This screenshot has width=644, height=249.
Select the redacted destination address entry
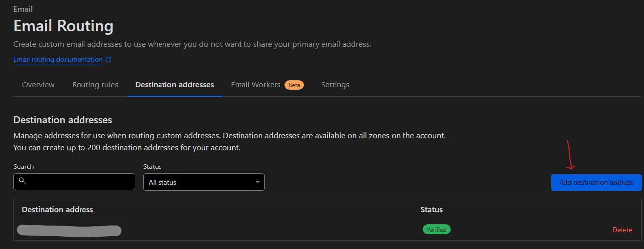click(69, 230)
